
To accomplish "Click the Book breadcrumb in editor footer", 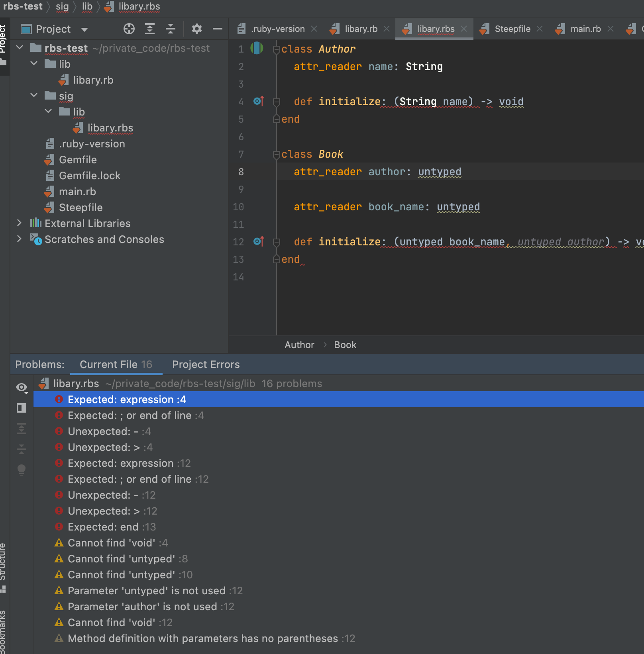I will pyautogui.click(x=345, y=345).
